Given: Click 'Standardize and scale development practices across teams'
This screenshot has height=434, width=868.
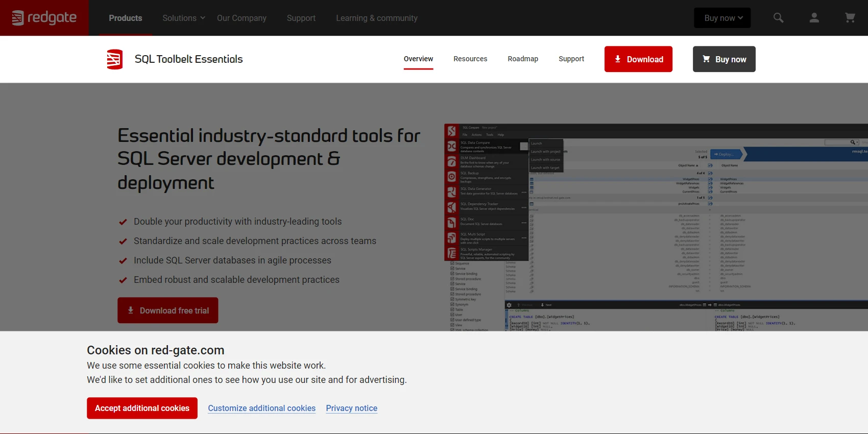Looking at the screenshot, I should tap(255, 241).
